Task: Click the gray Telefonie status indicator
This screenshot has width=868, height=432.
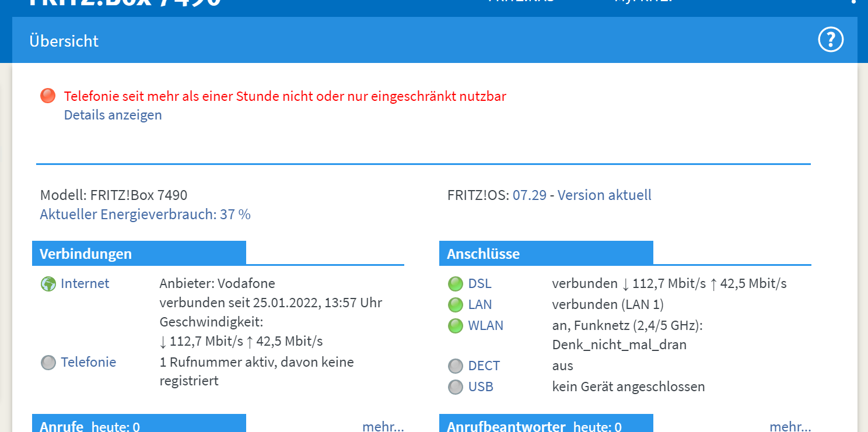Action: [x=48, y=363]
